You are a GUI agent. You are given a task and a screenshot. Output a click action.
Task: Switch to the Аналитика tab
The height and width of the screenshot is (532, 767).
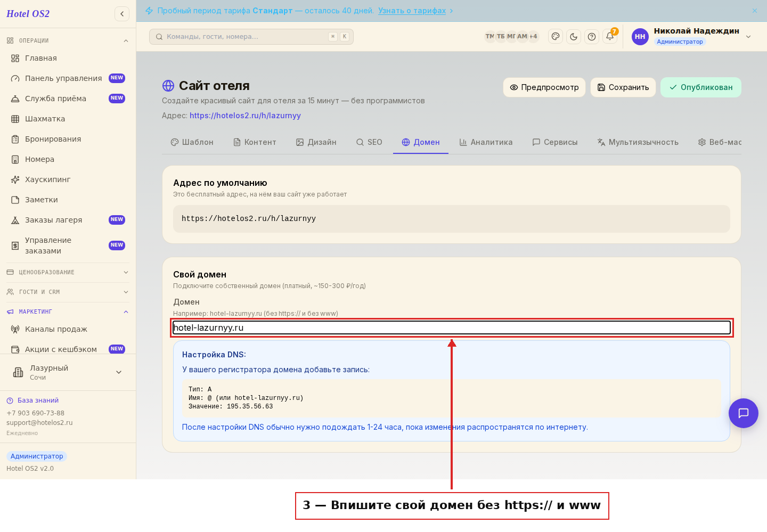[x=486, y=142]
